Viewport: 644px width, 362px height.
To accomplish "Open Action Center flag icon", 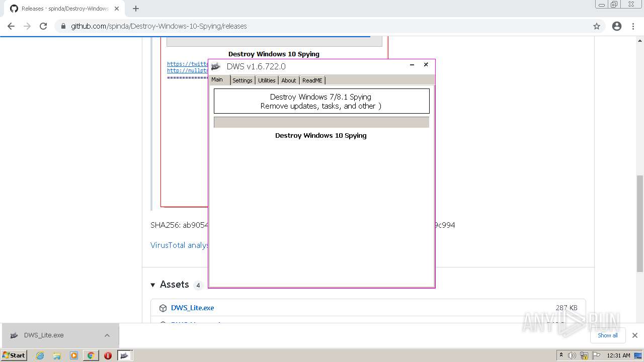I will click(x=596, y=355).
